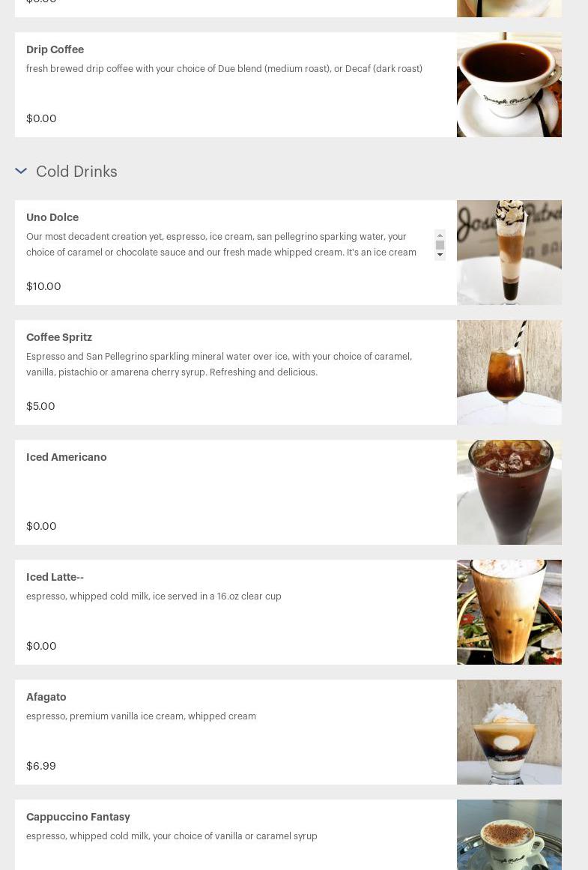
Task: View the Iced Latte image
Action: 509,612
